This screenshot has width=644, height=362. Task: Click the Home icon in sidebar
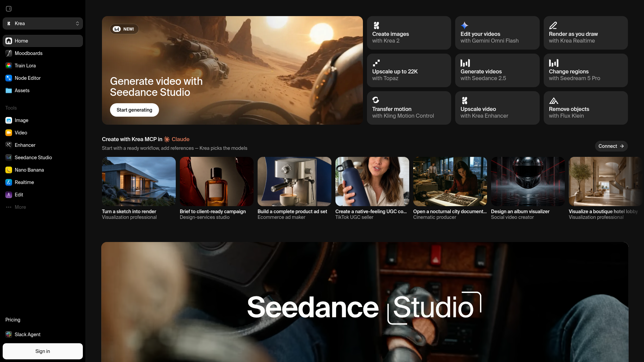(x=9, y=41)
